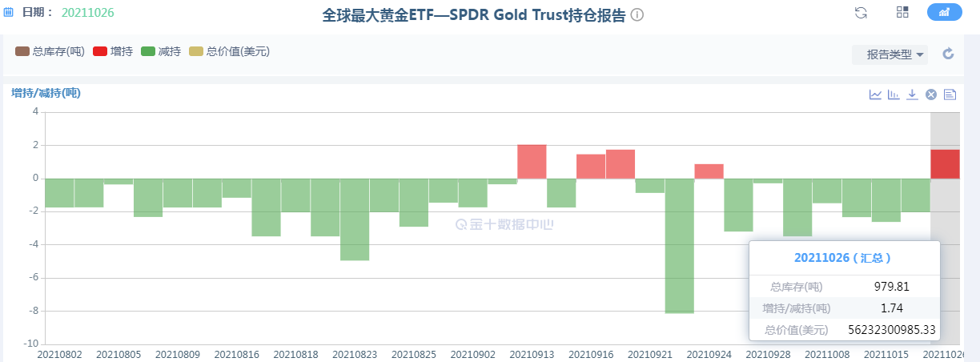Click the reload arrow beside 报告类型
980x362 pixels.
949,54
